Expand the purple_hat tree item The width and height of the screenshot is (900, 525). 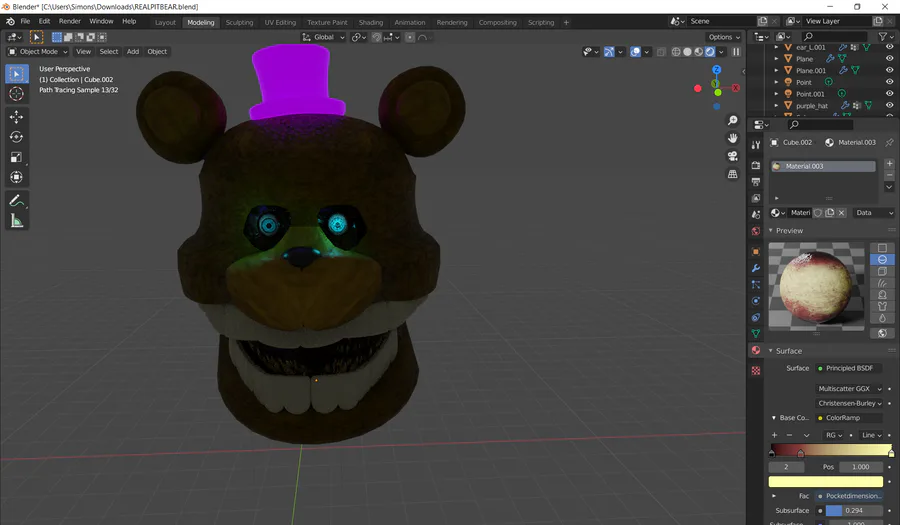[777, 106]
